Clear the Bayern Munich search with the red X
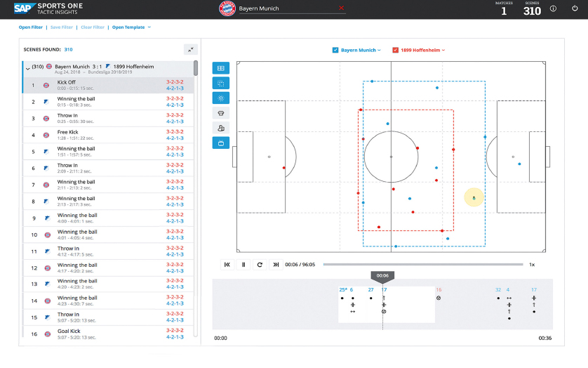Screen dimensions: 588x368 (342, 8)
